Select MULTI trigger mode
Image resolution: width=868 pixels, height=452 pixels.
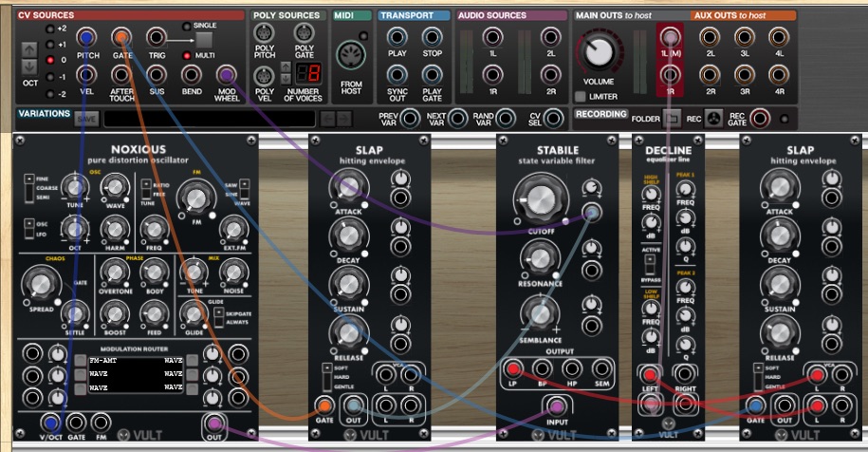[x=187, y=55]
